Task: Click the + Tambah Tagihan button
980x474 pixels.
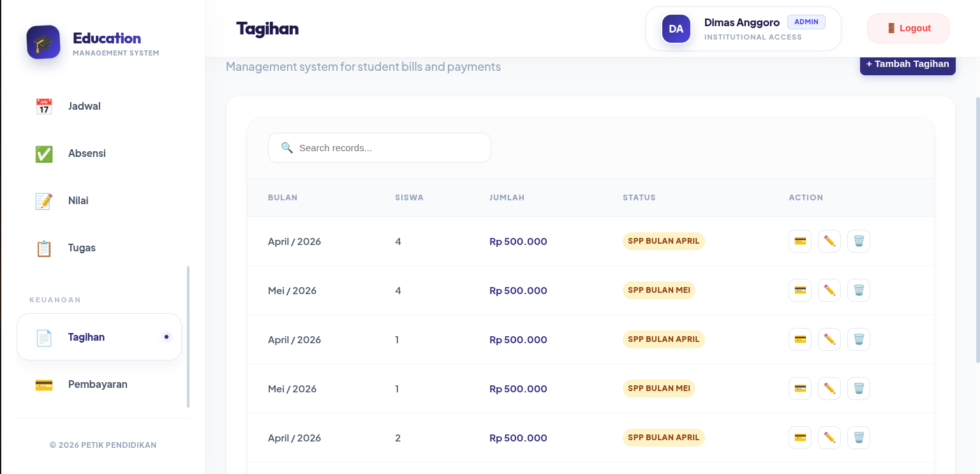Action: [908, 64]
